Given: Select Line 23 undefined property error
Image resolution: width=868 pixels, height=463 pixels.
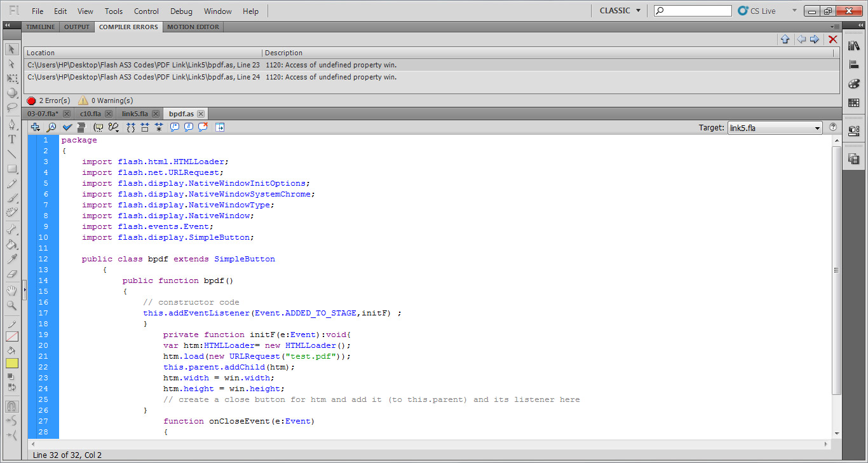Looking at the screenshot, I should [x=431, y=65].
